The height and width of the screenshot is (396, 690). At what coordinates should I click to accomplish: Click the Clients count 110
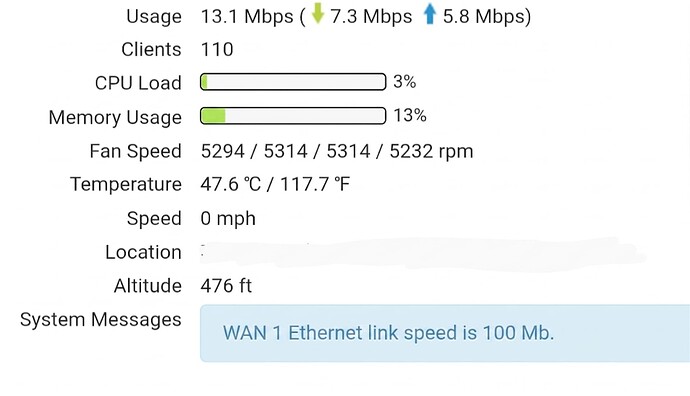pos(217,49)
